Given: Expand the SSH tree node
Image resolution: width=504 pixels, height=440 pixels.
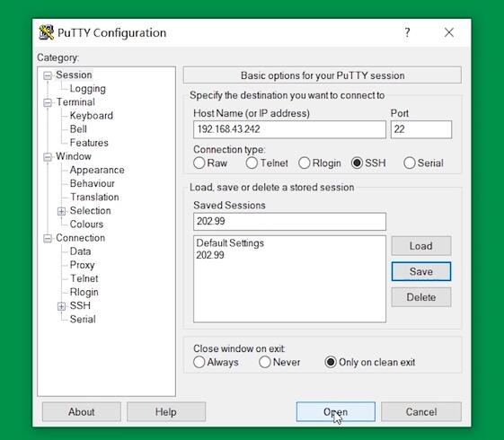Looking at the screenshot, I should tap(61, 306).
